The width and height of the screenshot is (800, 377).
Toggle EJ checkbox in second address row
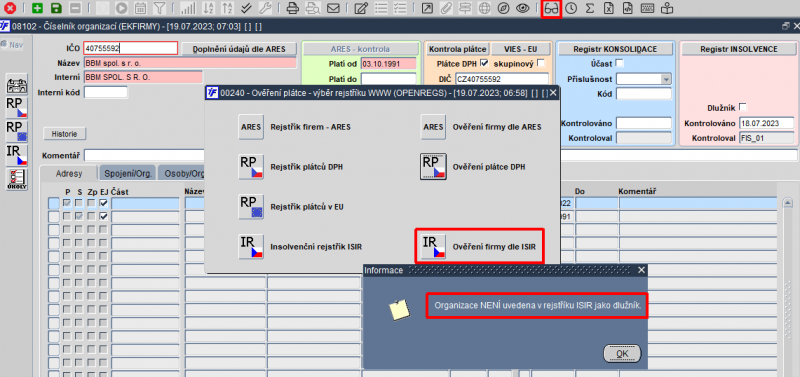coord(104,216)
